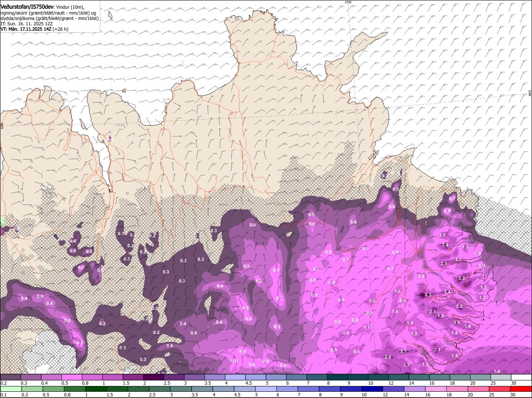This screenshot has height=398, width=532.
Task: Click the Veðurstofan/IS750dev title text
Action: coord(27,7)
